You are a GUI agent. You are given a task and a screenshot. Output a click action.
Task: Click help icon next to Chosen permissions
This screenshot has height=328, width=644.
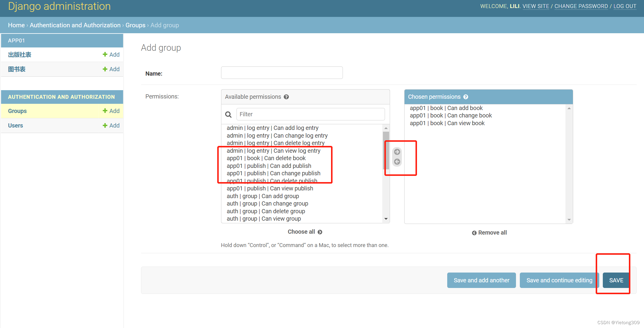[466, 97]
